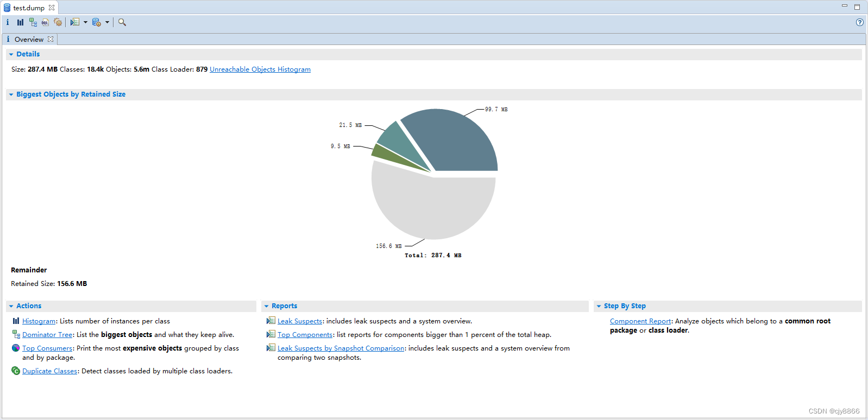Click the Run Expert System Test reports icon
The image size is (868, 420).
pos(75,22)
